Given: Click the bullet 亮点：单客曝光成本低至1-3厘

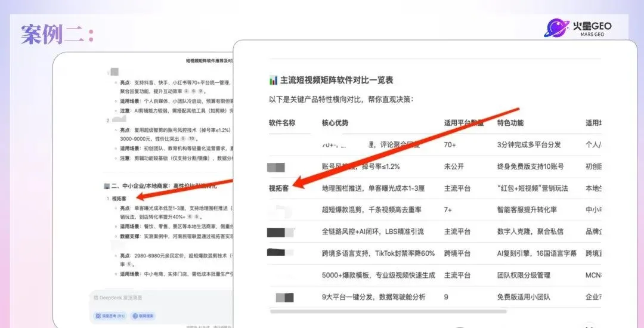Looking at the screenshot, I should click(176, 212).
